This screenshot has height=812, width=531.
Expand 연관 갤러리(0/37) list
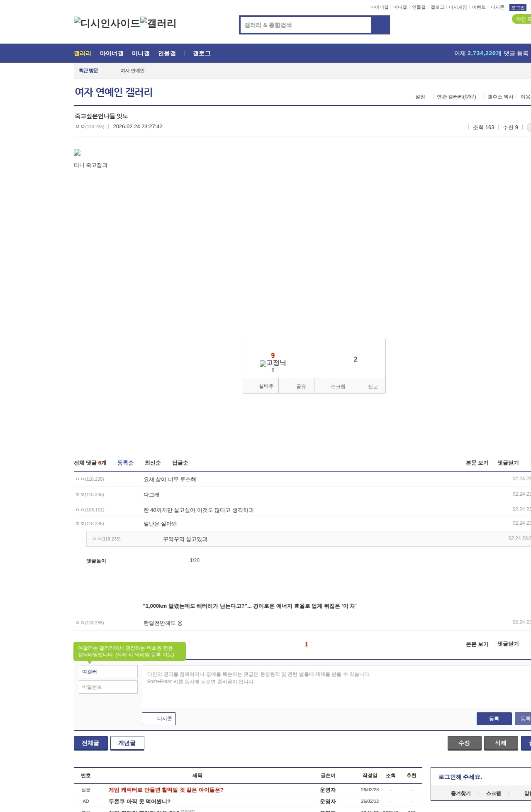(x=456, y=97)
